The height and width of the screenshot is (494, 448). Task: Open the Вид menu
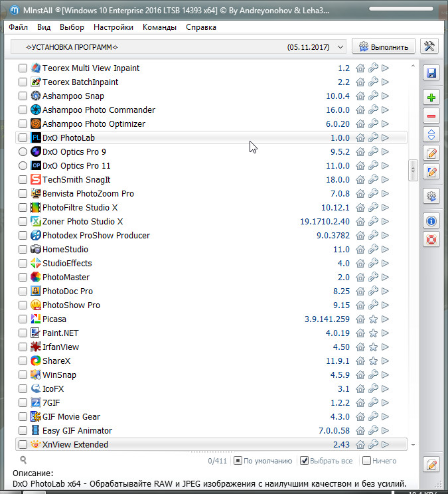coord(44,27)
